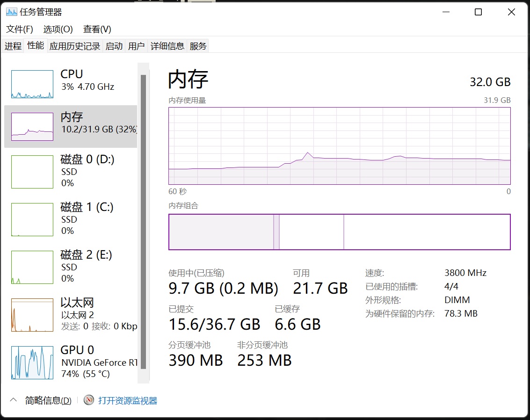The height and width of the screenshot is (420, 530).
Task: Click the resource monitor icon
Action: tap(89, 400)
